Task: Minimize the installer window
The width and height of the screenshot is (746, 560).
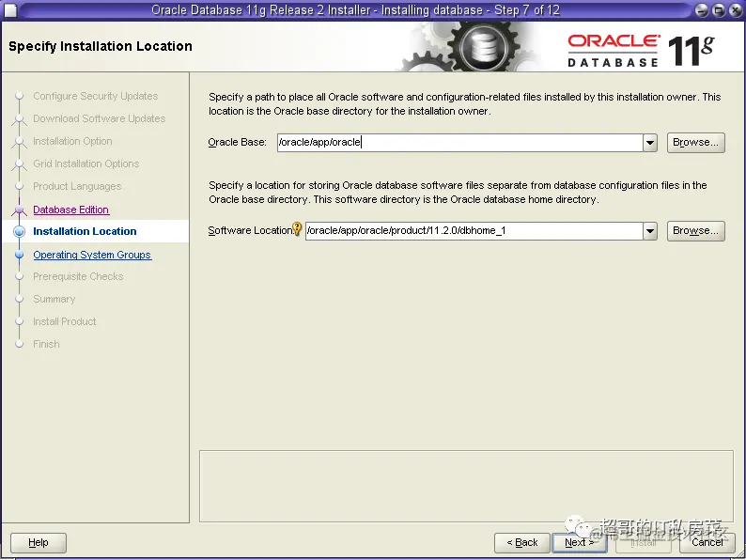Action: tap(701, 10)
